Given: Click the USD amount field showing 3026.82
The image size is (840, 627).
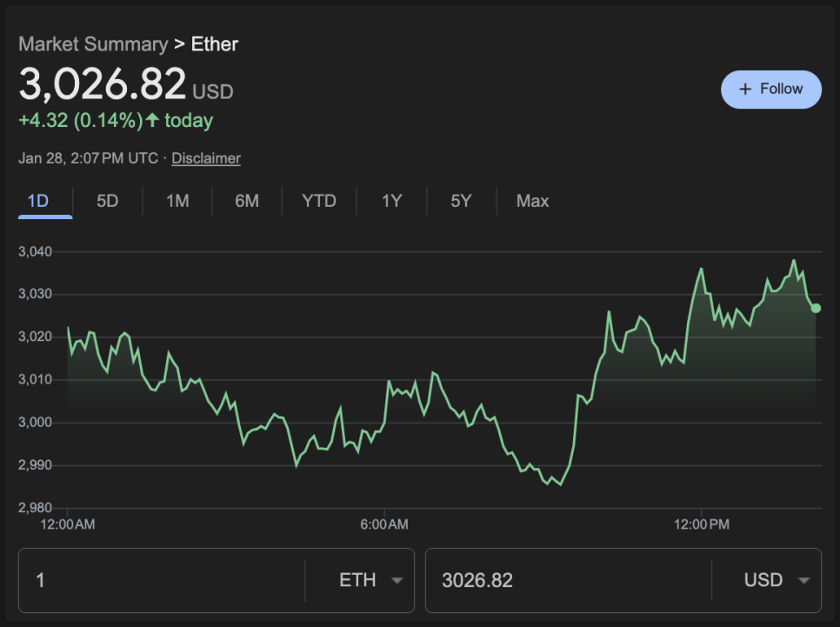Looking at the screenshot, I should point(565,580).
